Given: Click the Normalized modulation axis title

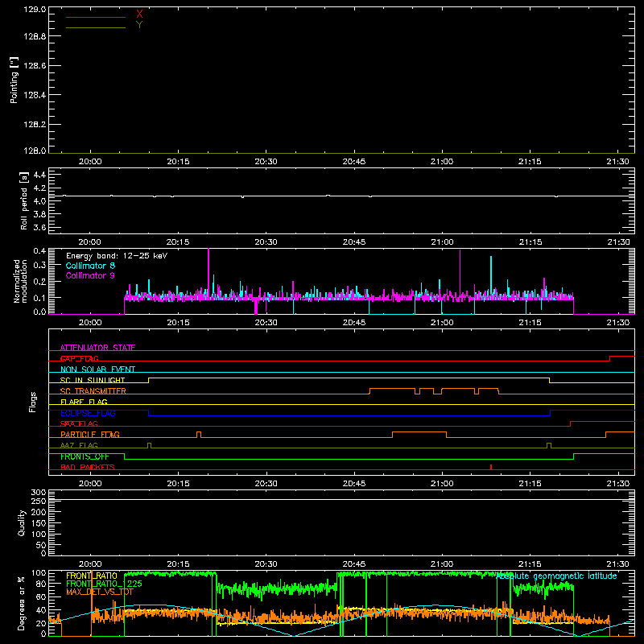Looking at the screenshot, I should coord(20,281).
